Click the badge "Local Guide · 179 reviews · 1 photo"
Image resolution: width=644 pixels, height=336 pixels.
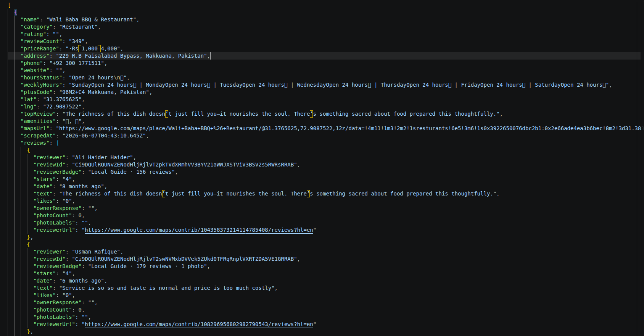pos(147,266)
